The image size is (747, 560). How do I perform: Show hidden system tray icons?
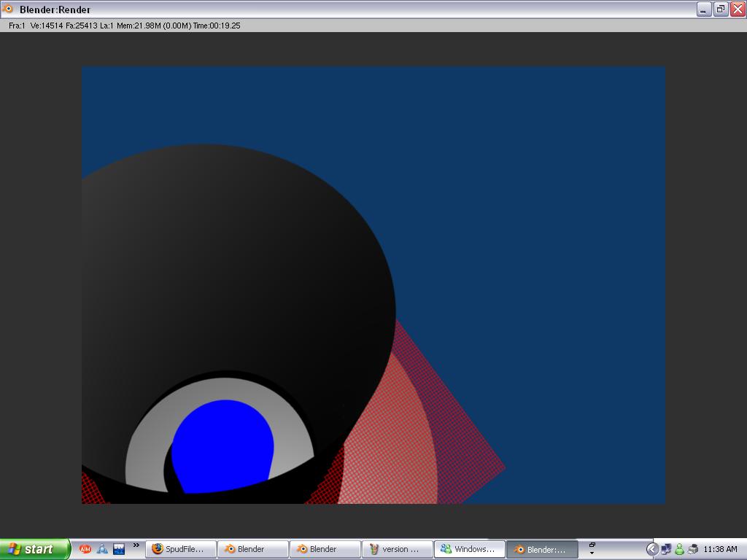click(652, 549)
